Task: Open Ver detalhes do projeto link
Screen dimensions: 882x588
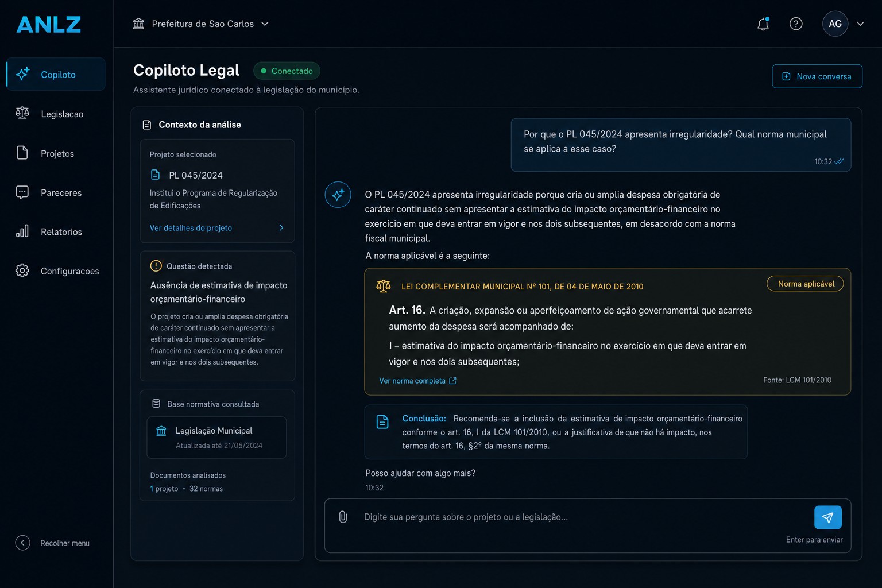Action: click(x=191, y=228)
